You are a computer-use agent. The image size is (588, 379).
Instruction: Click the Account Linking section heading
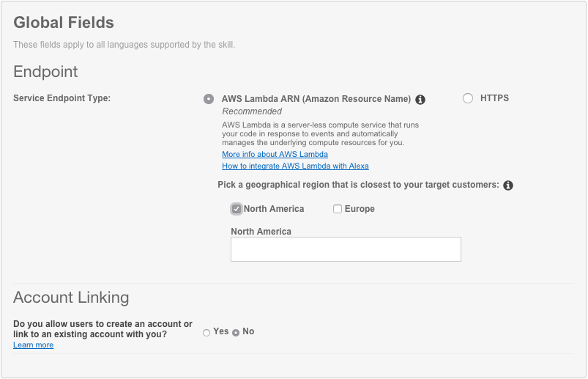click(x=71, y=298)
